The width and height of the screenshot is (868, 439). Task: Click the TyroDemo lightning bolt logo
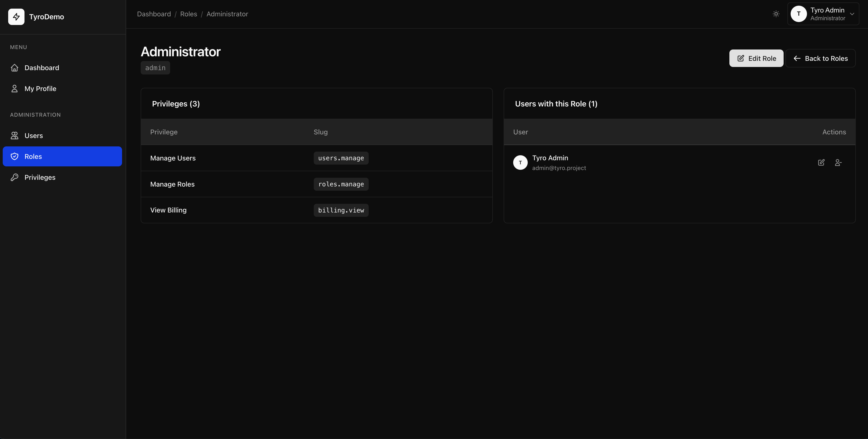[x=16, y=17]
